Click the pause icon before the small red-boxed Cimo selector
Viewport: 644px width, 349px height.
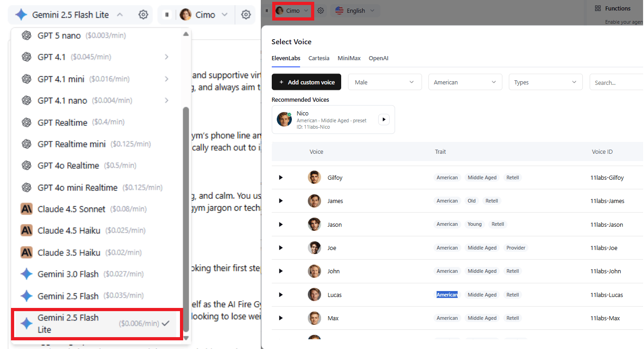point(267,10)
